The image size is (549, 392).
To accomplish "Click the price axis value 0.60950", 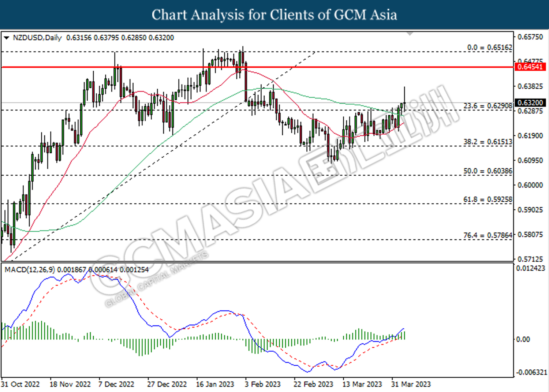I will coord(530,160).
